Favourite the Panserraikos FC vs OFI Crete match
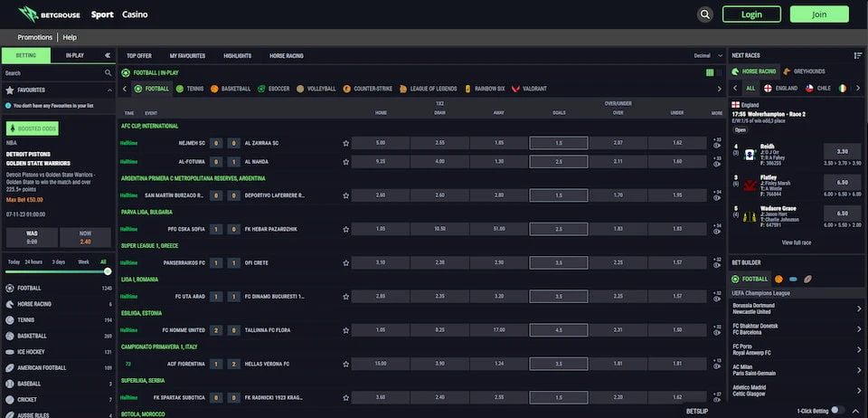The image size is (868, 418). pyautogui.click(x=346, y=262)
